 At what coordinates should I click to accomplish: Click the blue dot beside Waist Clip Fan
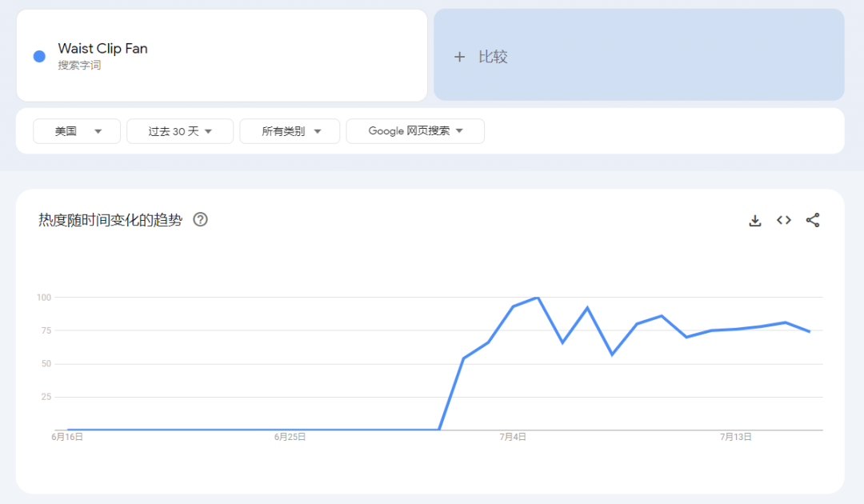tap(39, 56)
